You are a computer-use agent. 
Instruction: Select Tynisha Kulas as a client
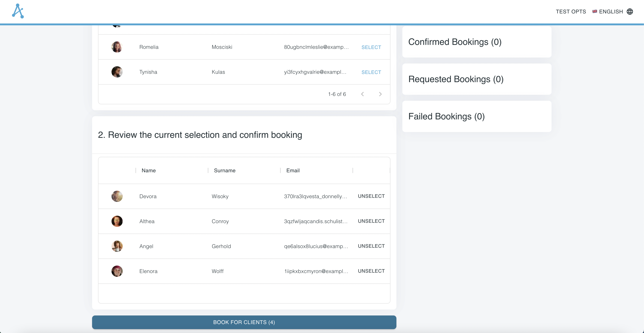click(x=371, y=72)
